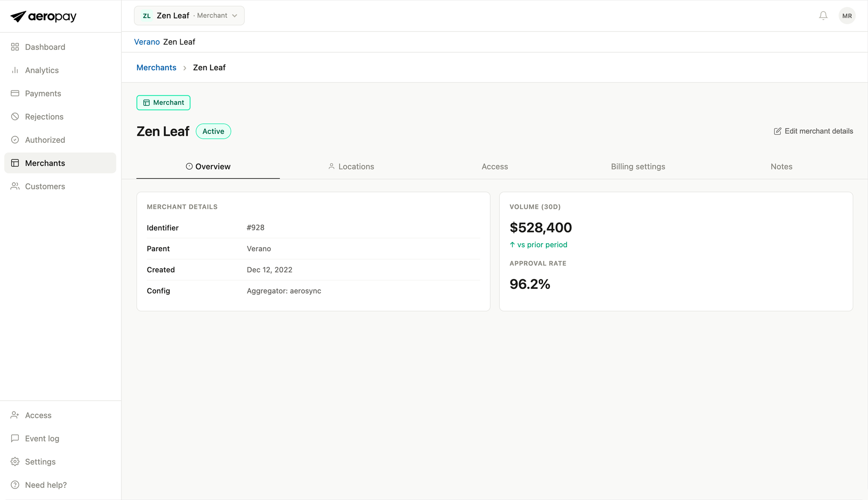
Task: Click the person icon on Locations tab
Action: [331, 167]
